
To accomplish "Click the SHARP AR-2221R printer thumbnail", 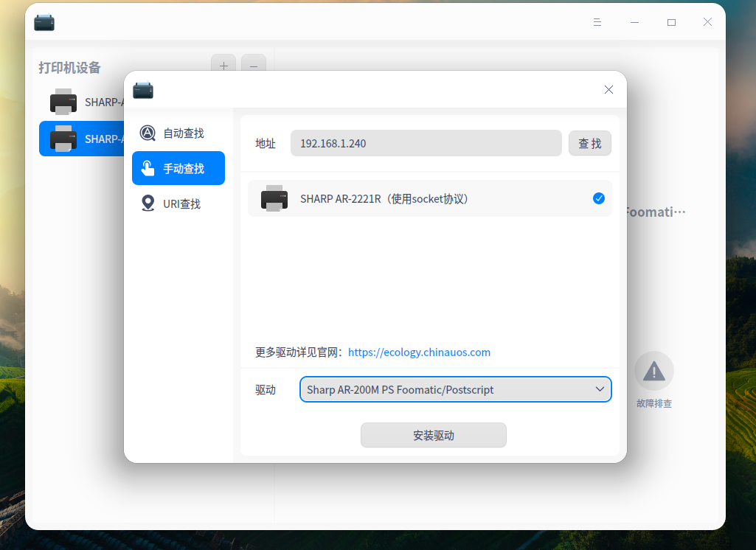I will coord(274,198).
